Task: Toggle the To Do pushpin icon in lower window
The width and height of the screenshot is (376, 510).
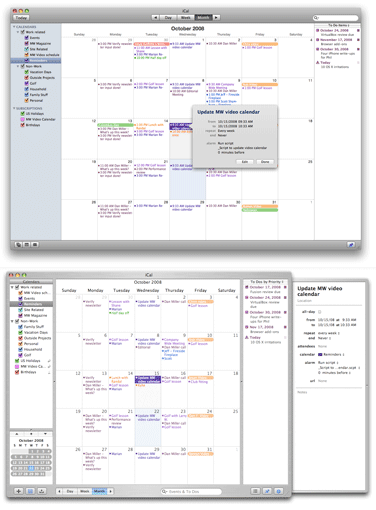Action: [267, 491]
